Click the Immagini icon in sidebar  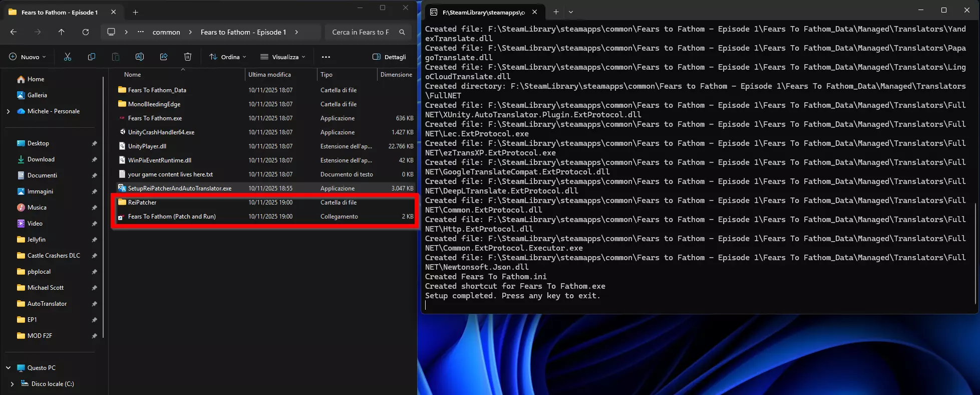pos(21,191)
